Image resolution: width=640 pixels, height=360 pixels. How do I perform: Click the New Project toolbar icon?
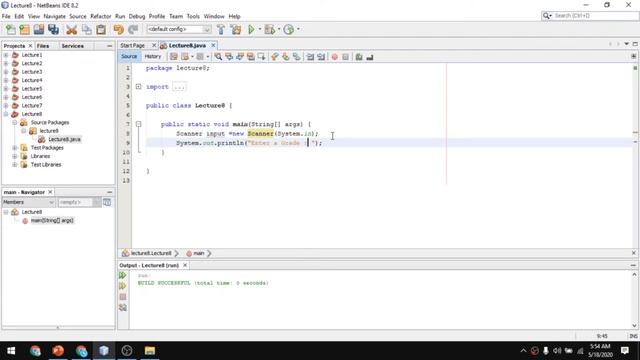[x=24, y=29]
